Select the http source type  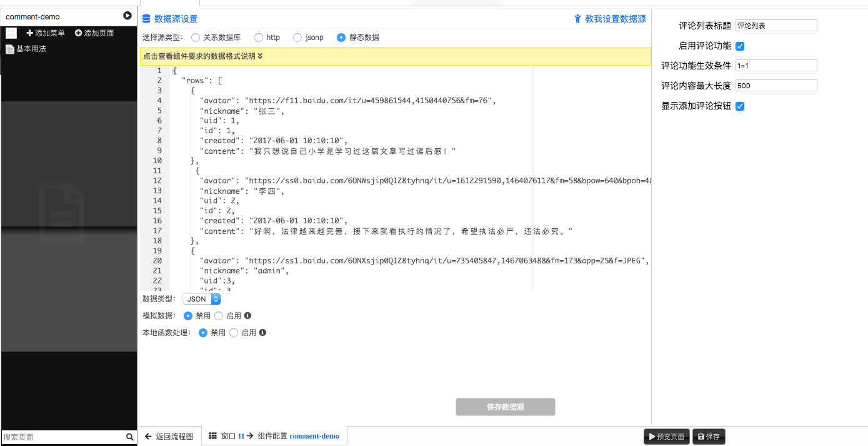(x=259, y=38)
